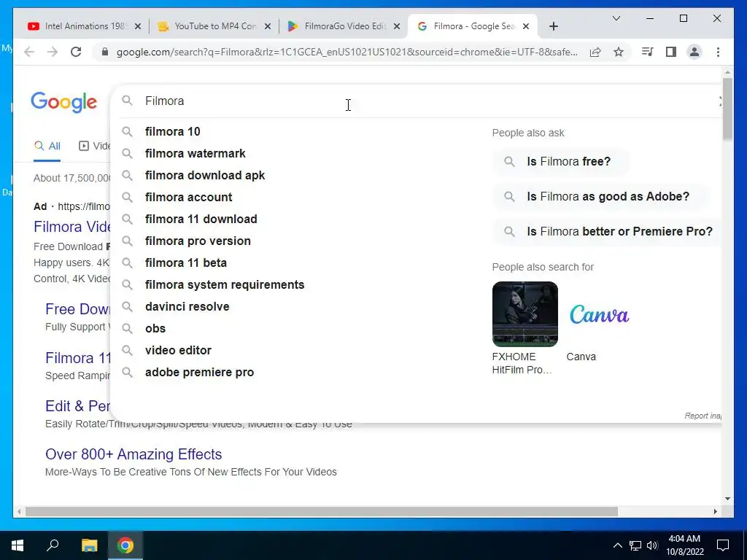Screen dimensions: 747x560
Task: Choose suggestion filmora watermark
Action: 196,153
